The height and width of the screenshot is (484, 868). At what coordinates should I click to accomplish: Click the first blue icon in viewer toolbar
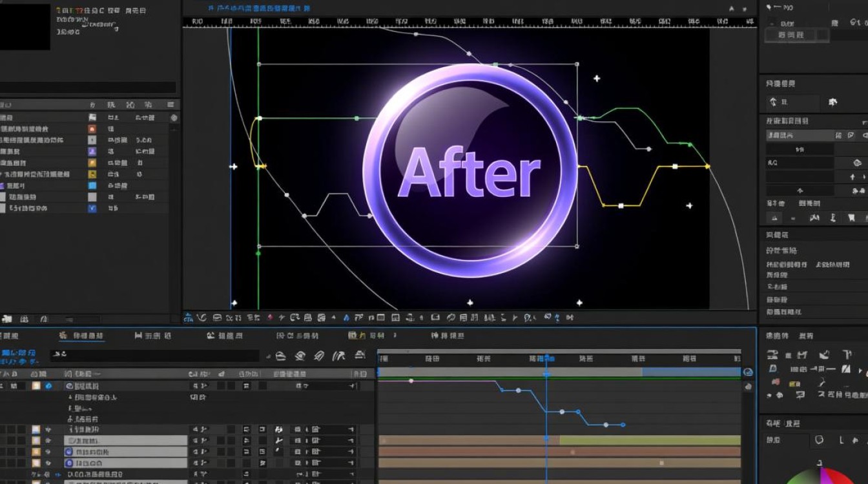(x=189, y=318)
